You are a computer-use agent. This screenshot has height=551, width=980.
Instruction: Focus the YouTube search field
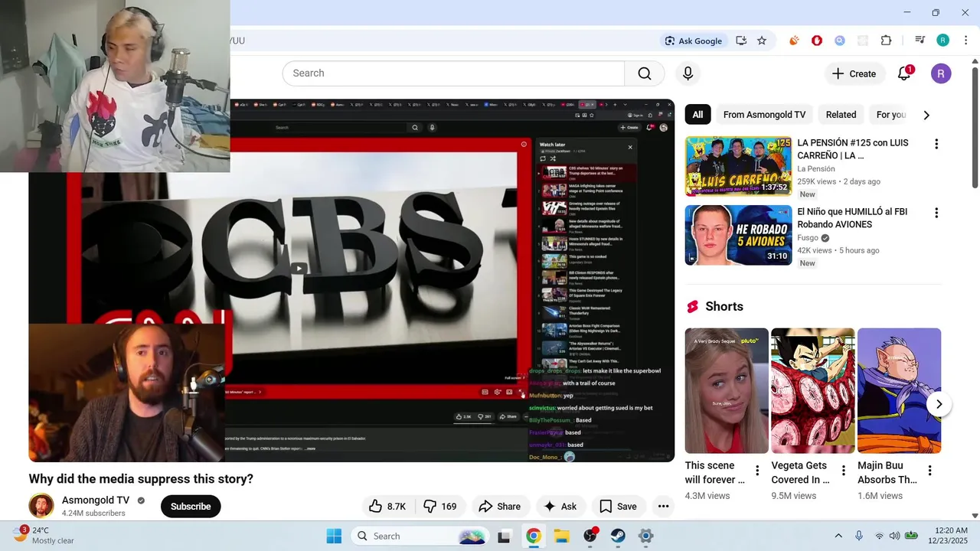click(453, 73)
